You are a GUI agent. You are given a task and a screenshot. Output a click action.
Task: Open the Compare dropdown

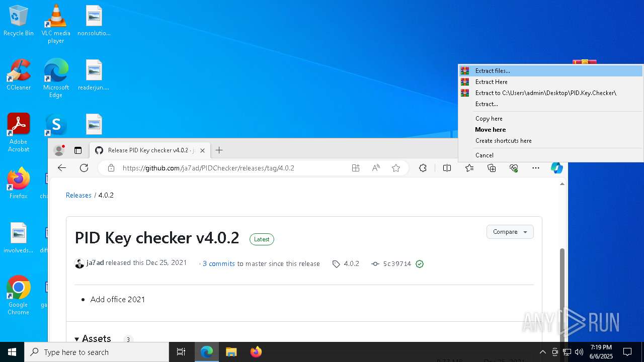pyautogui.click(x=510, y=232)
